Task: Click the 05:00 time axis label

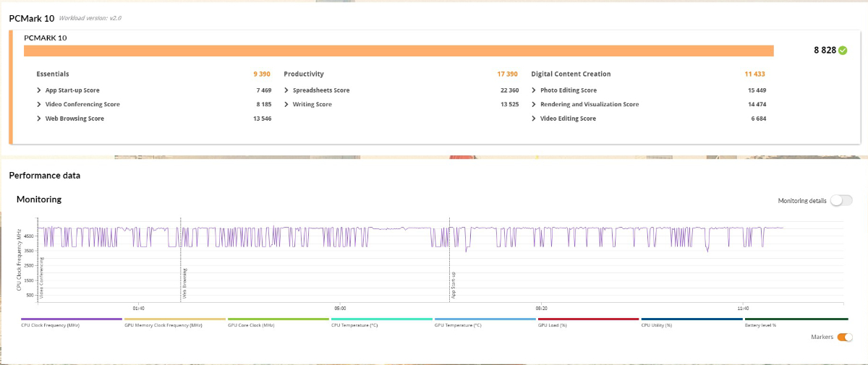Action: tap(340, 308)
